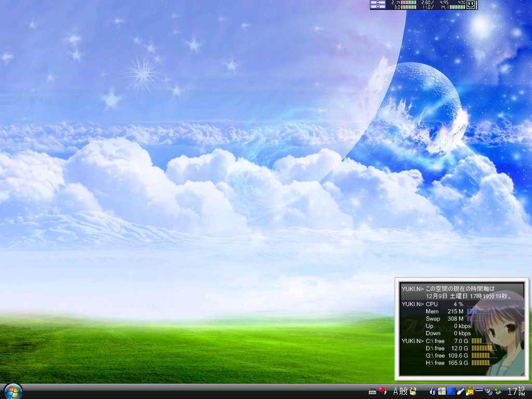This screenshot has height=399, width=532.
Task: Click the smiley face in top monitor bar
Action: click(x=471, y=5)
